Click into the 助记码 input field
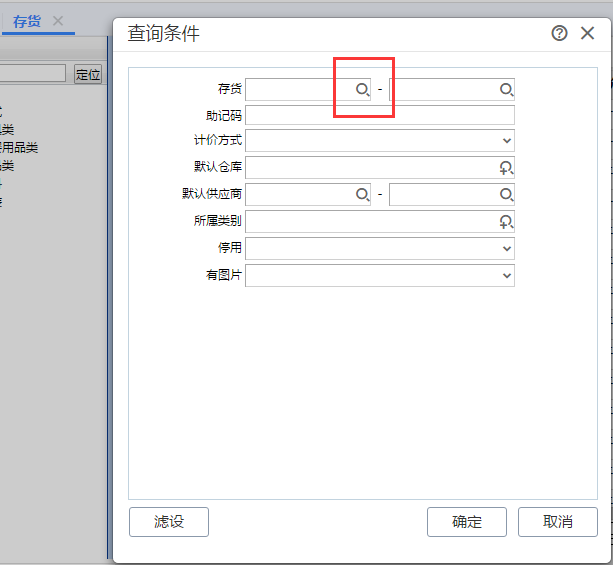 [380, 115]
